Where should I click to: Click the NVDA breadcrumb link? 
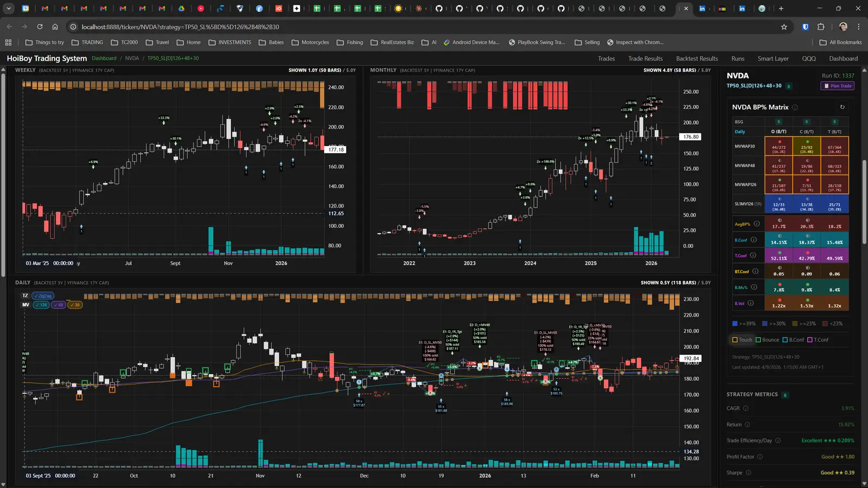coord(132,59)
